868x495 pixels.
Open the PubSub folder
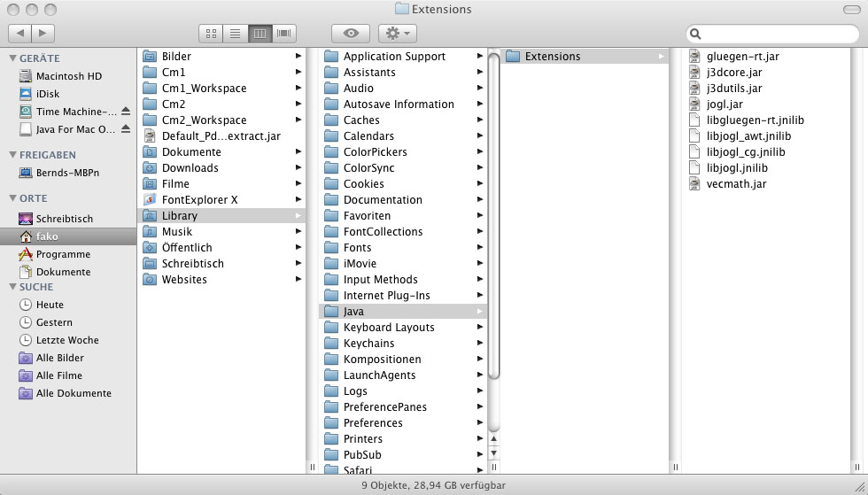click(x=403, y=454)
